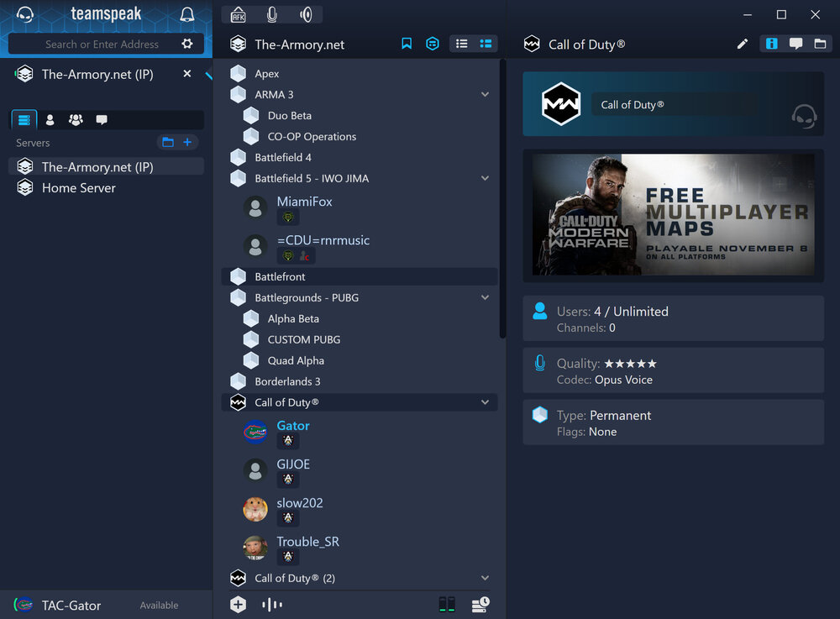840x619 pixels.
Task: Collapse the ARMA 3 channel
Action: tap(485, 95)
